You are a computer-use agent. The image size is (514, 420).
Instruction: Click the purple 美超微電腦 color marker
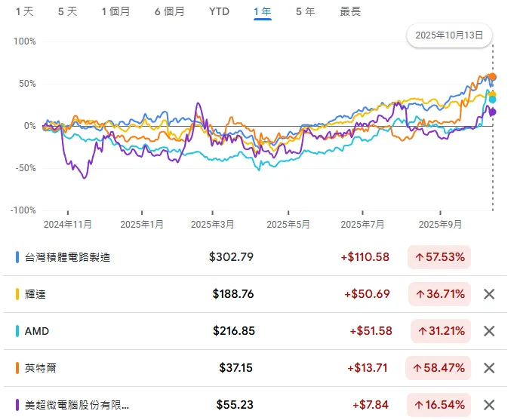17,405
